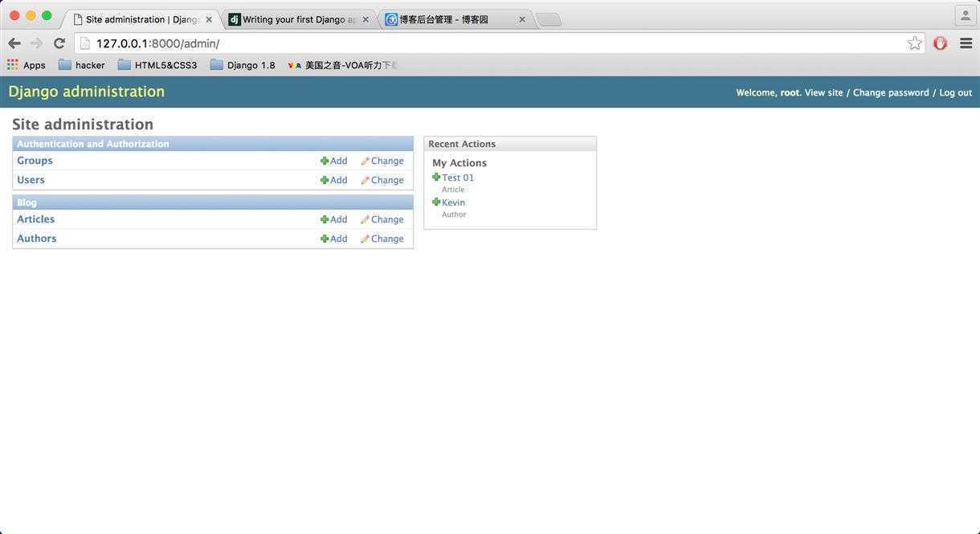
Task: Open the Groups model list
Action: click(35, 161)
